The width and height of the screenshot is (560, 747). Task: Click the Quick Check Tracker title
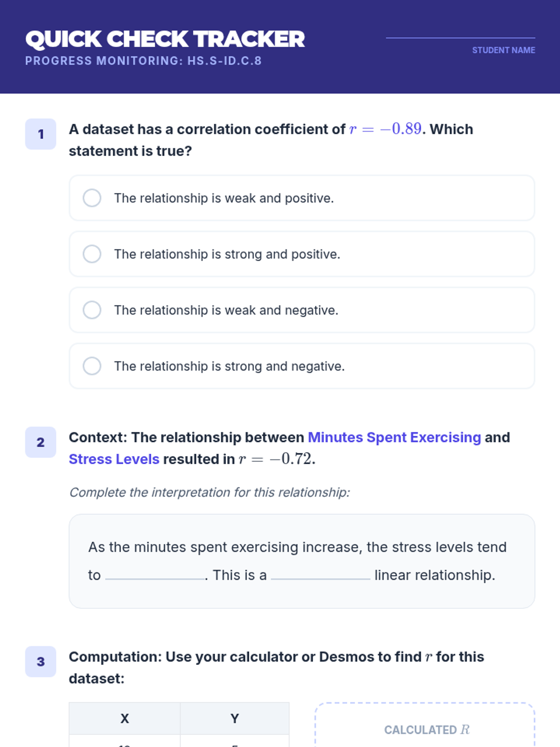[x=165, y=39]
